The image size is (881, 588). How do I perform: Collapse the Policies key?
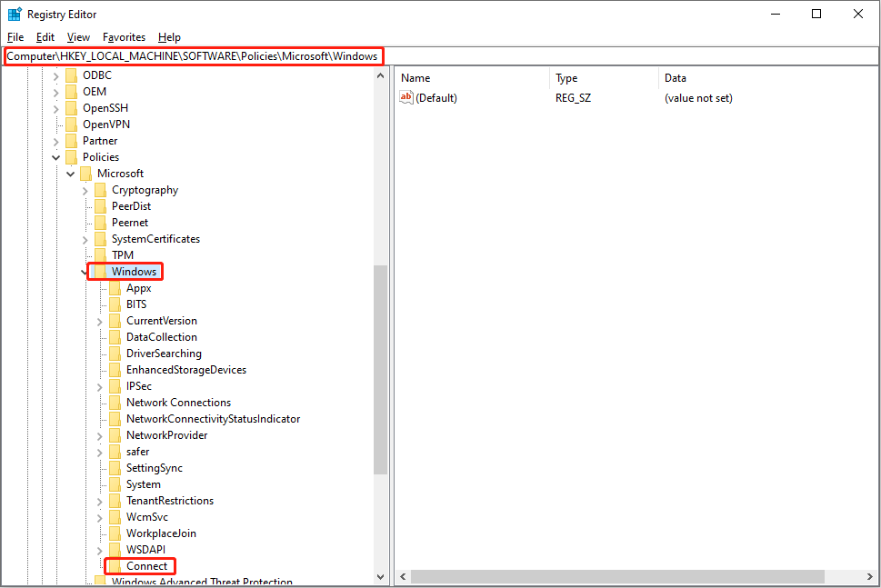[x=55, y=158]
